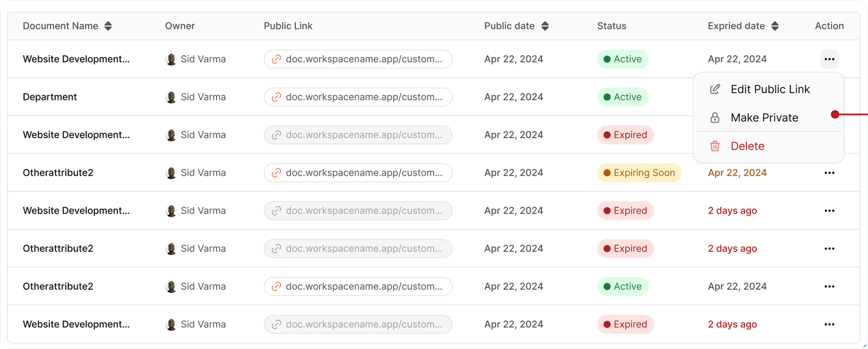Click Sid Varma avatar in Expiring Soon row

click(x=171, y=173)
